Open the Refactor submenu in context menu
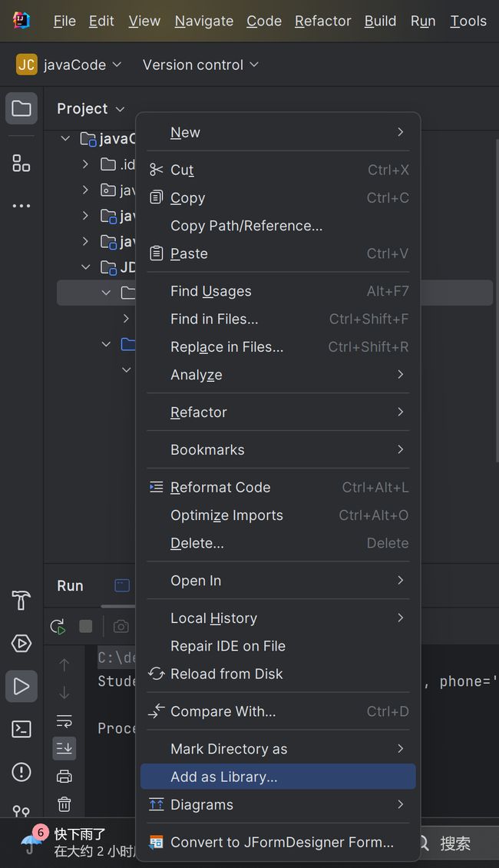The image size is (499, 868). [x=278, y=412]
